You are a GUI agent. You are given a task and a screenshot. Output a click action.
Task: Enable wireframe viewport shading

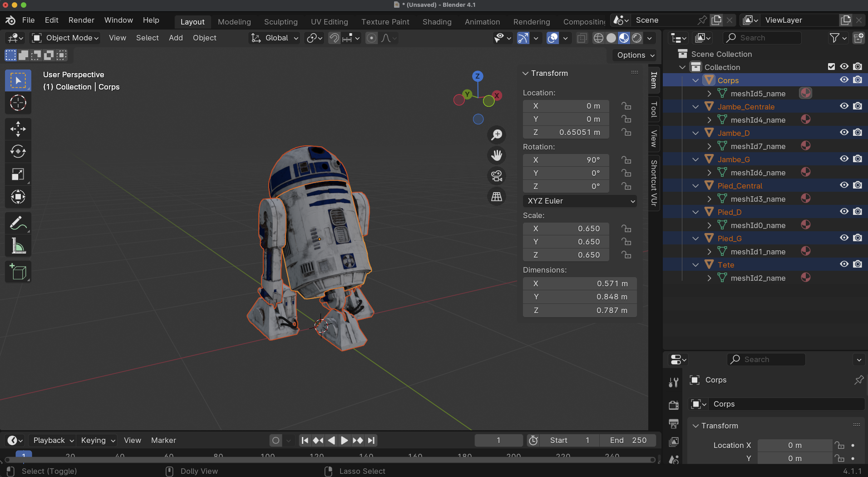coord(598,38)
